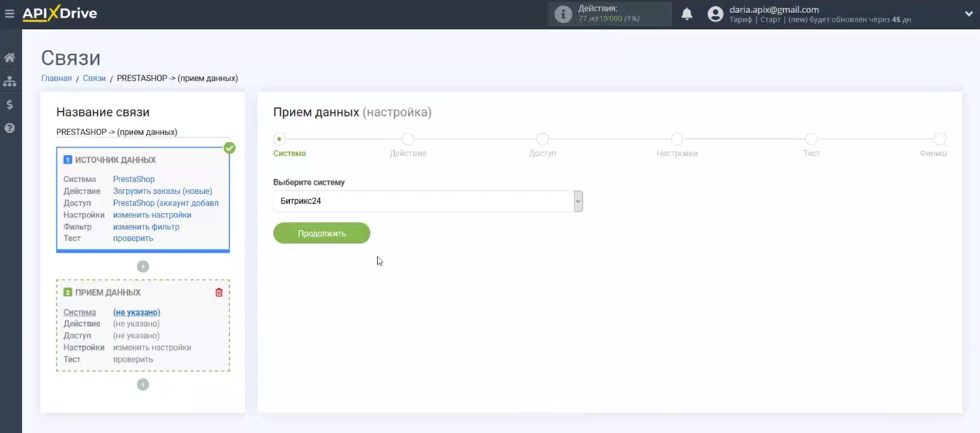Image resolution: width=980 pixels, height=433 pixels.
Task: Click проверить in receiver block
Action: (133, 359)
